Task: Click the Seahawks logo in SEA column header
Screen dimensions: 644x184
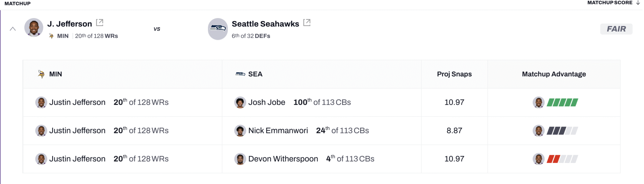Action: click(240, 74)
